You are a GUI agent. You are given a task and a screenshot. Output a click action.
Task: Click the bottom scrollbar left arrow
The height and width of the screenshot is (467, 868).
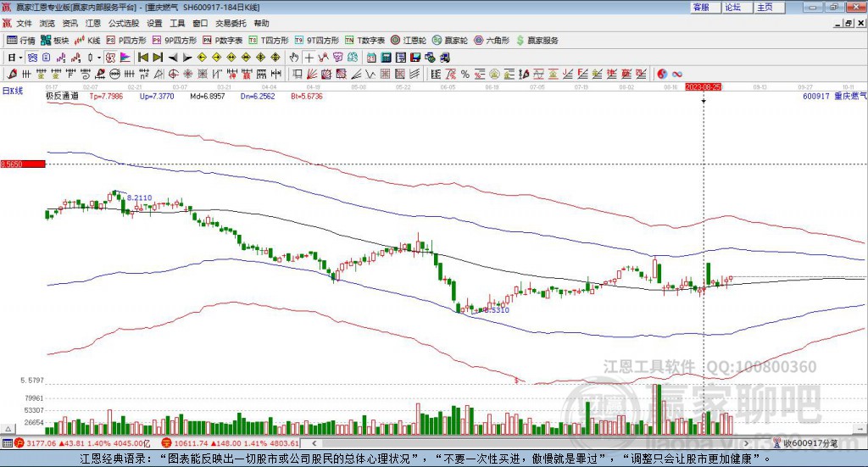click(x=314, y=443)
